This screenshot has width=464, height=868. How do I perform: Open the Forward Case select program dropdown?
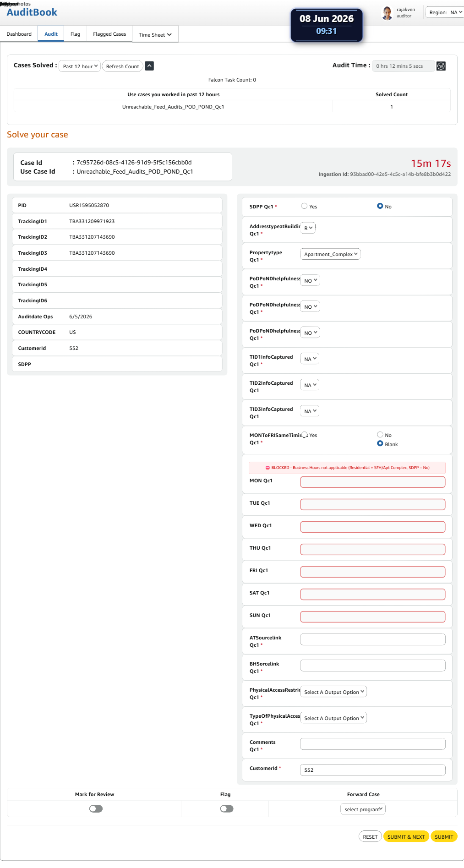(363, 809)
